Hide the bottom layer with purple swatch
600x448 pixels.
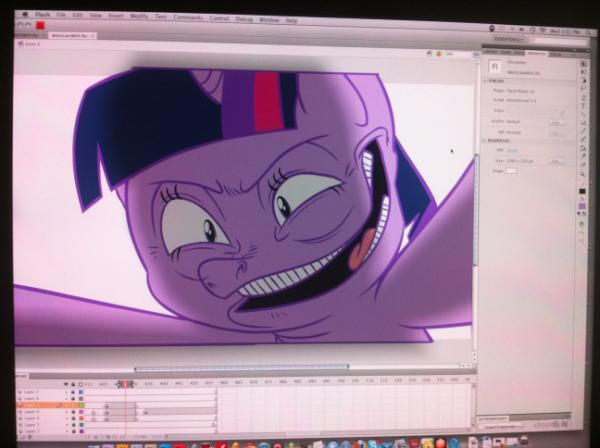tap(66, 431)
